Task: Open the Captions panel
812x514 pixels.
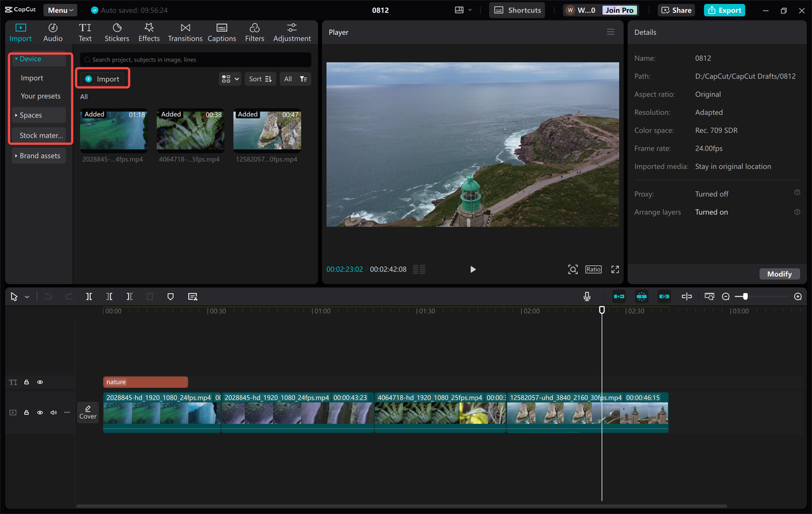Action: [x=221, y=32]
